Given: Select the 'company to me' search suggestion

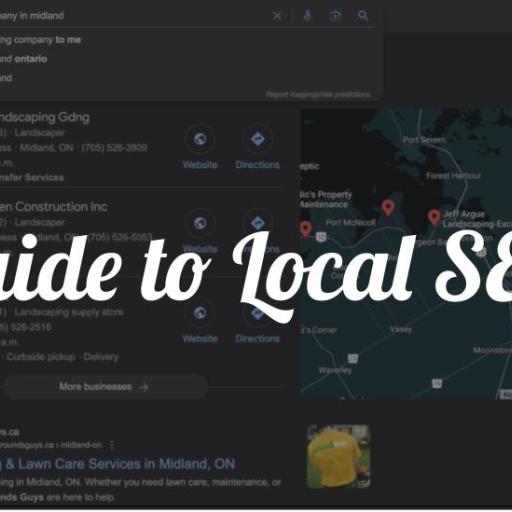Looking at the screenshot, I should [40, 40].
